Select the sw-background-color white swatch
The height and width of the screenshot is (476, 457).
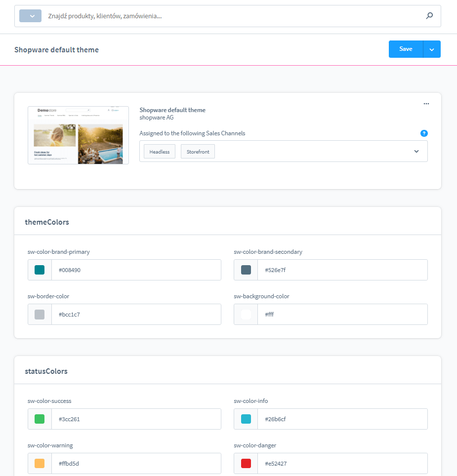[x=246, y=314]
